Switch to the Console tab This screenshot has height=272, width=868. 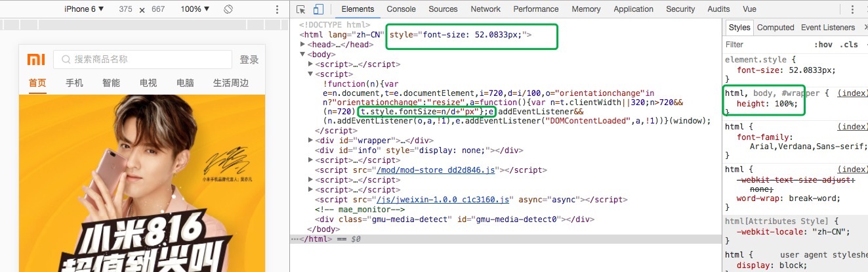pyautogui.click(x=401, y=9)
